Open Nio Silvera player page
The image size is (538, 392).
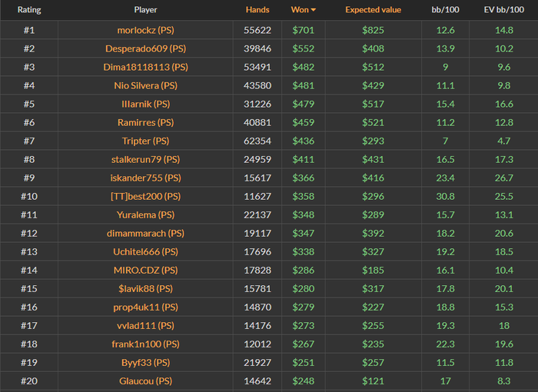(x=145, y=85)
